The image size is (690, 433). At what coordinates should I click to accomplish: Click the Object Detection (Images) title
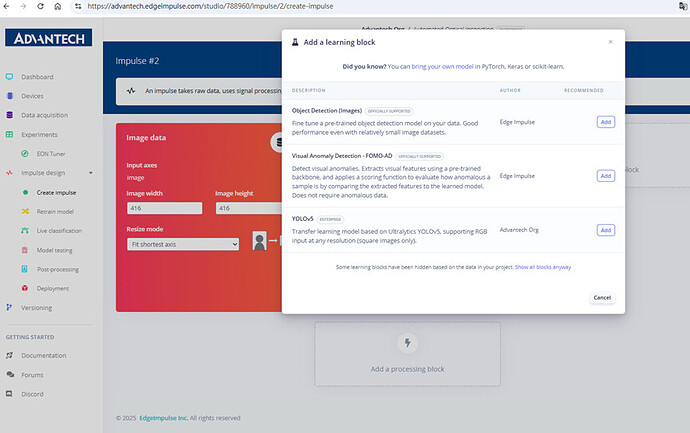coord(327,110)
